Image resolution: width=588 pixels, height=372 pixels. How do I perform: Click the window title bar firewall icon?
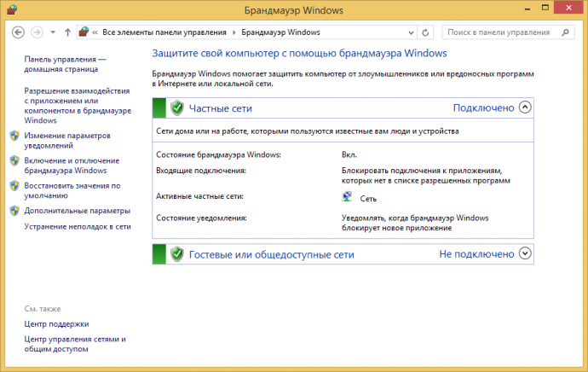12,9
